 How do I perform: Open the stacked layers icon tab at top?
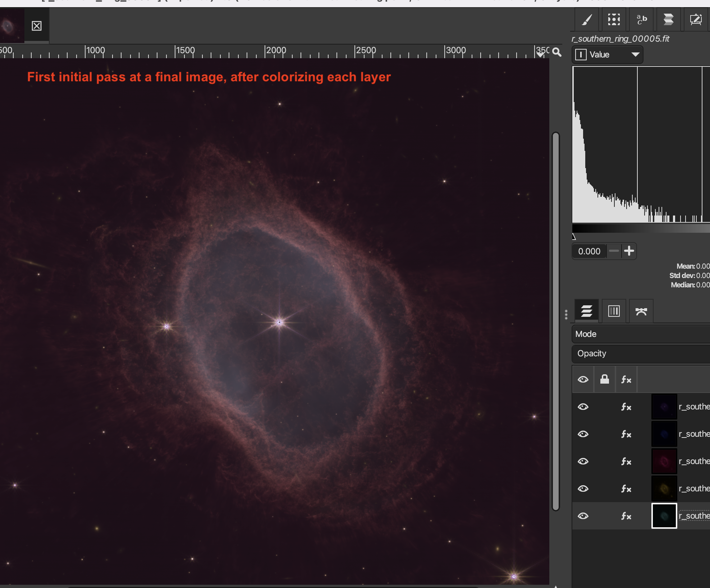tap(668, 19)
